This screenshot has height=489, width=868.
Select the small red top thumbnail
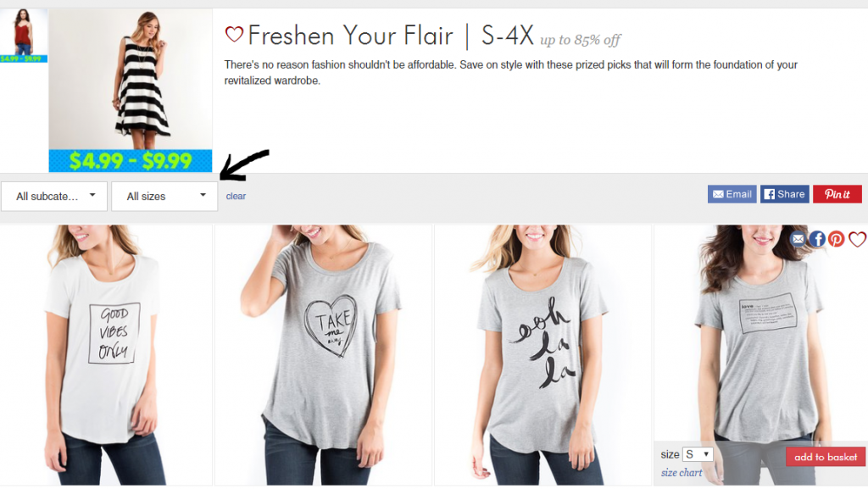24,36
